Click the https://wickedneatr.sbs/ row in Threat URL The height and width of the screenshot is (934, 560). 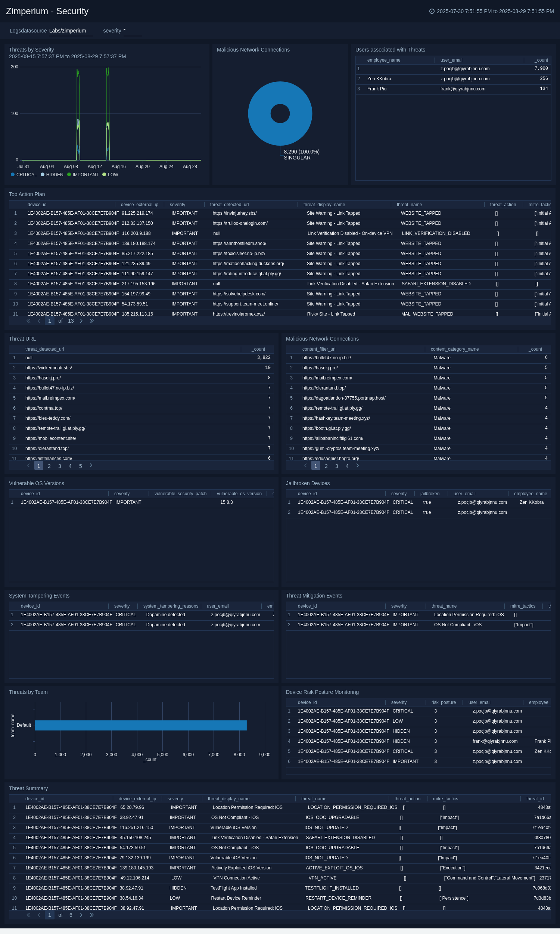[x=141, y=367]
